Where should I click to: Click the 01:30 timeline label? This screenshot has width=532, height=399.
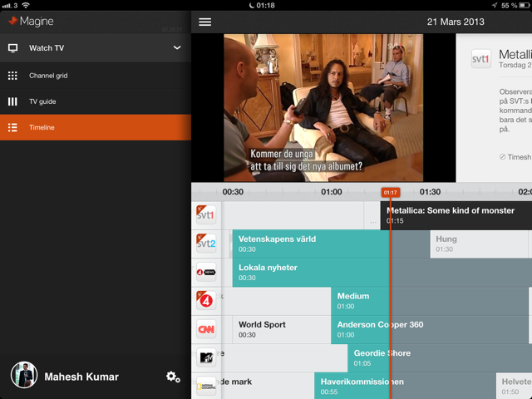click(430, 192)
